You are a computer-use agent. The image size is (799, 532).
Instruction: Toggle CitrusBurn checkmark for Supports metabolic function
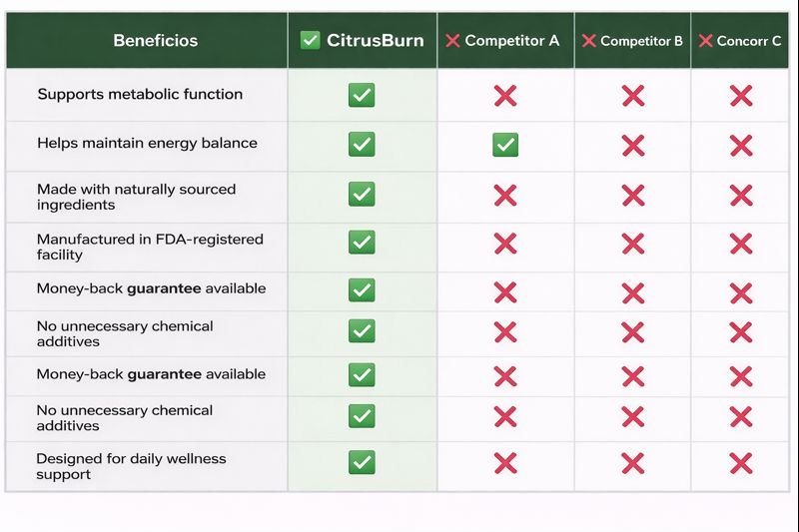pos(362,96)
